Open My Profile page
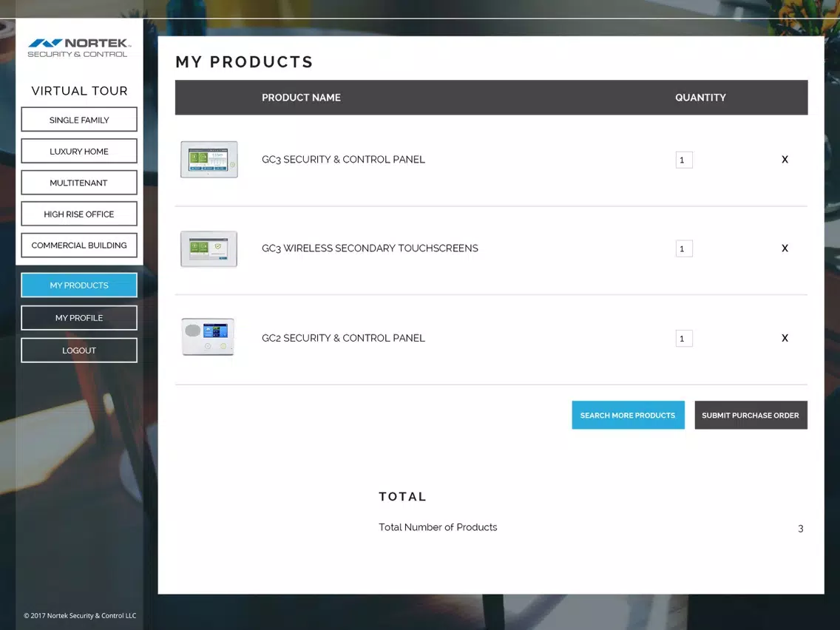 coord(79,318)
